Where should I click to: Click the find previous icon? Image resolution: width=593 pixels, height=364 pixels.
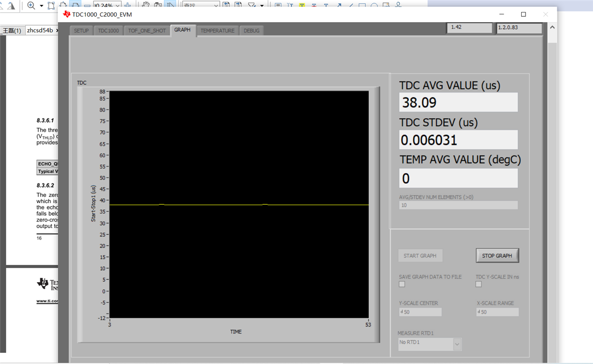tap(226, 4)
